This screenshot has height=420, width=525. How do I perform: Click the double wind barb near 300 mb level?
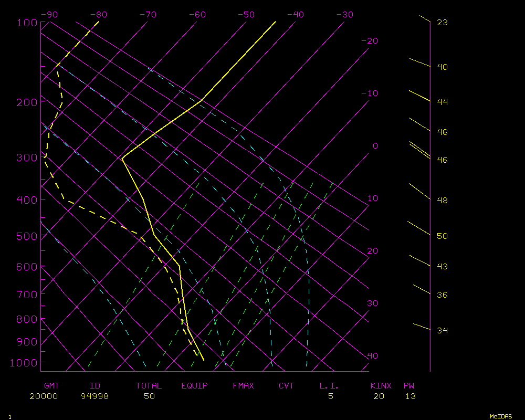(x=419, y=150)
